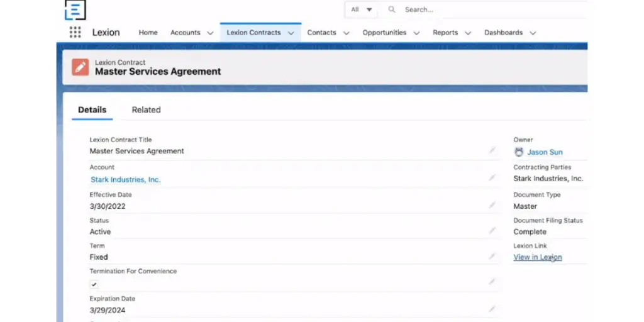Image resolution: width=644 pixels, height=322 pixels.
Task: Open the Reports tab
Action: pos(445,33)
